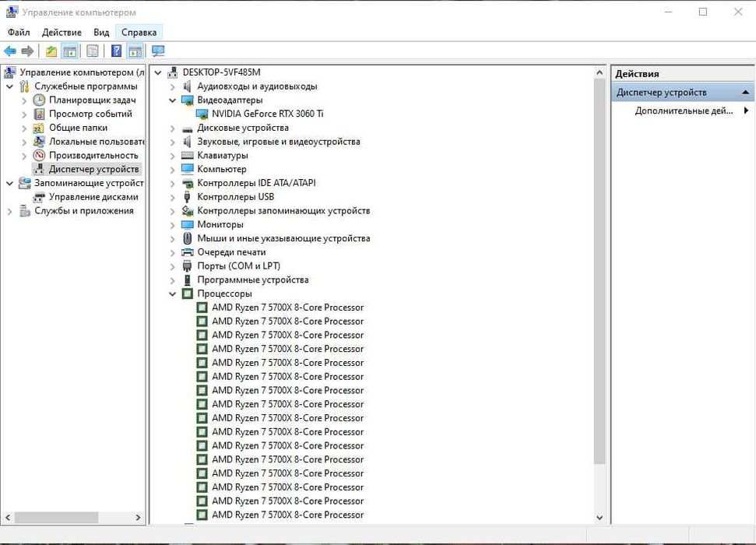The height and width of the screenshot is (545, 756).
Task: Click left tree horizontal scrollbar right arrow
Action: point(138,517)
